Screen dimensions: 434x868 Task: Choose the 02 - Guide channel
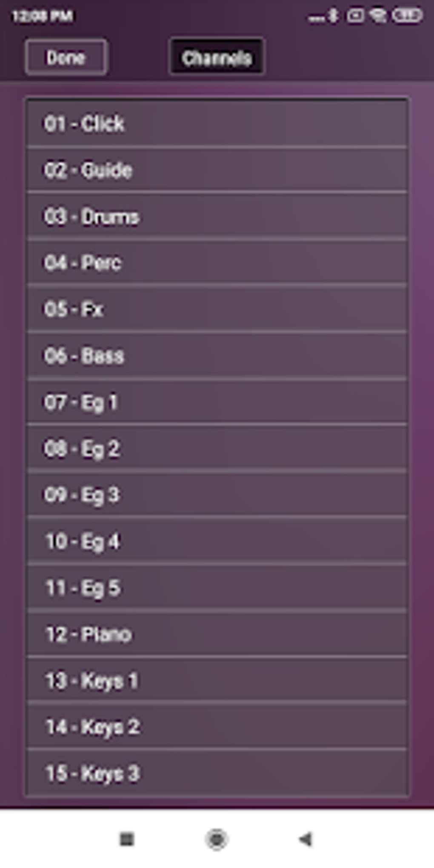point(217,170)
